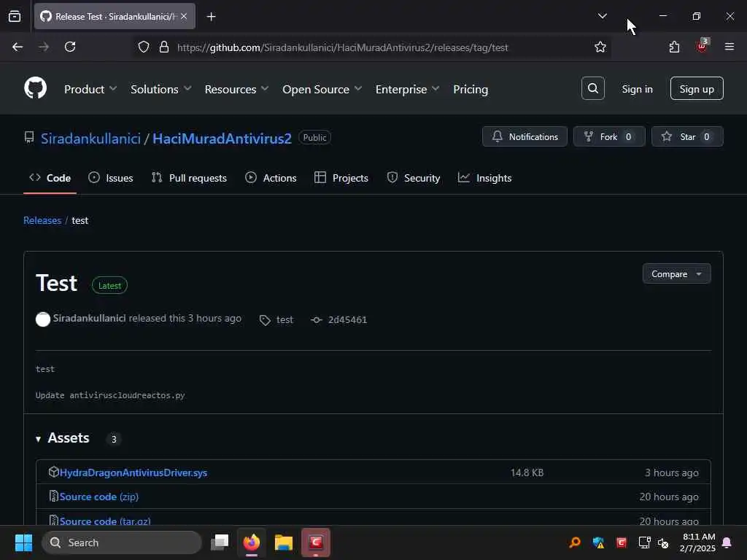Viewport: 747px width, 560px height.
Task: Click the Siradankullanici avatar image
Action: coord(43,319)
